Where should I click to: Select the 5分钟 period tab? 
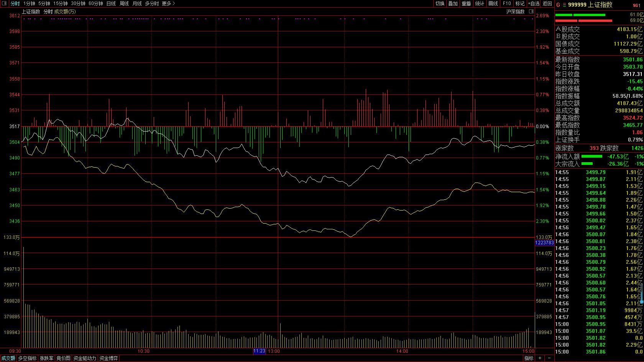click(x=44, y=3)
